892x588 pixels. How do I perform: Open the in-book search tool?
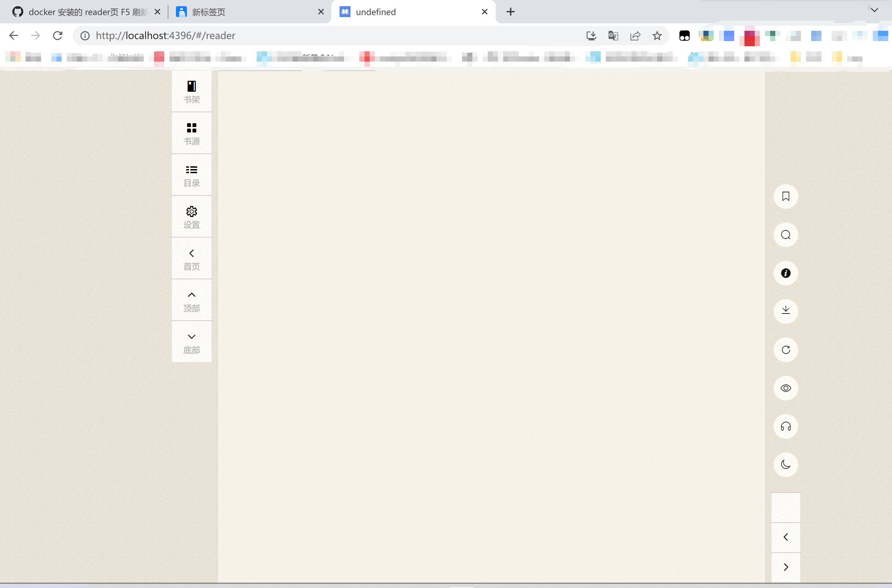786,235
